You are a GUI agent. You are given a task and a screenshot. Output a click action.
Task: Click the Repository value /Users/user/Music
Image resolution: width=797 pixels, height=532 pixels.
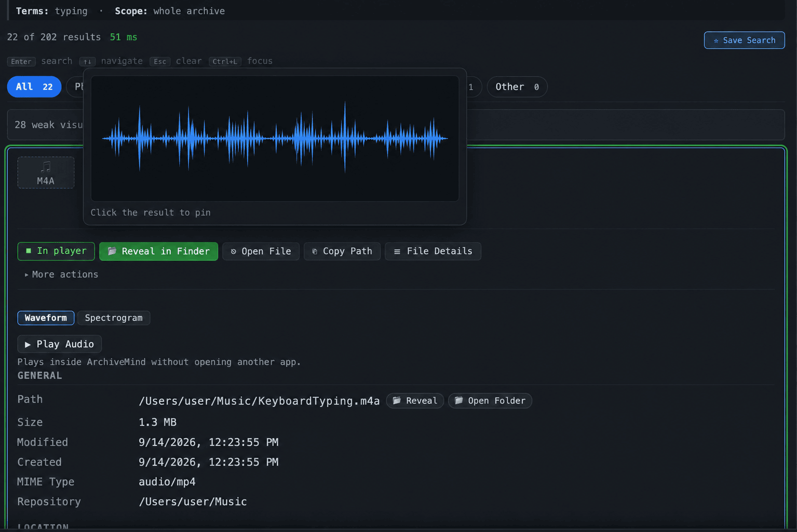[193, 501]
